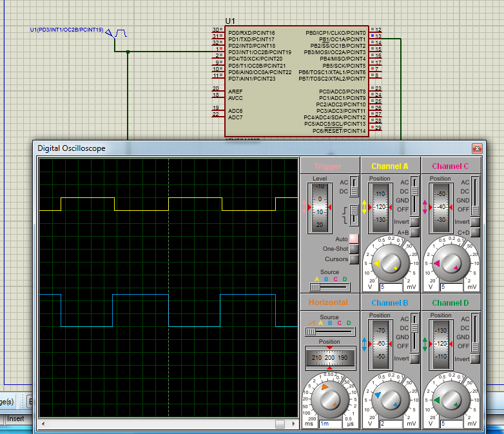The height and width of the screenshot is (434, 504).
Task: Turn on the Cursors button
Action: coord(354,259)
